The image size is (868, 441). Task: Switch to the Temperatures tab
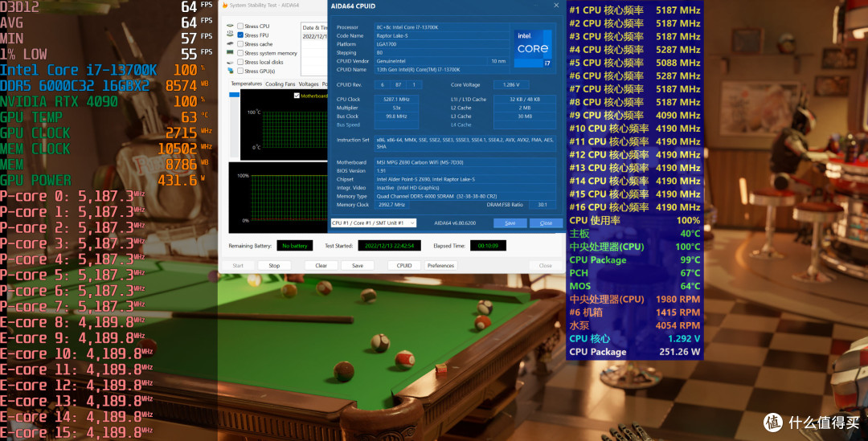(247, 84)
